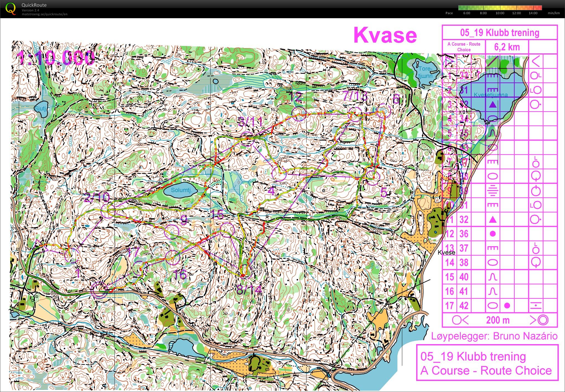Viewport: 565px width, 392px height.
Task: Click control number '16' in the sheet
Action: click(x=450, y=291)
